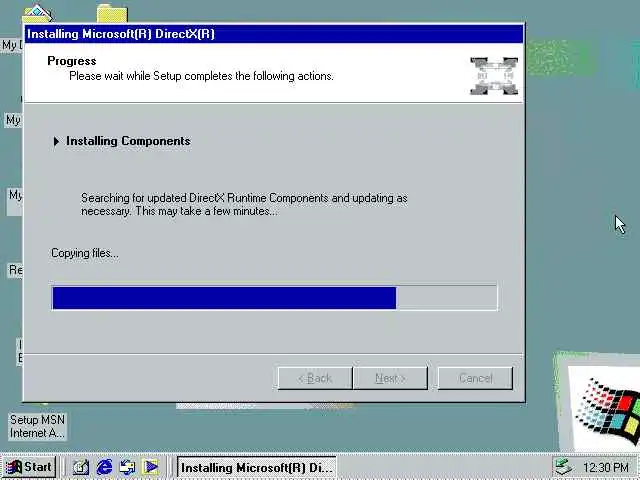Click the Installing Components arrow marker
Image resolution: width=640 pixels, height=480 pixels.
(x=56, y=141)
